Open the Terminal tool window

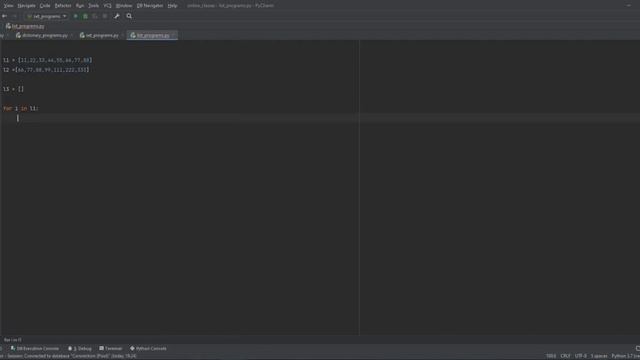(x=111, y=349)
